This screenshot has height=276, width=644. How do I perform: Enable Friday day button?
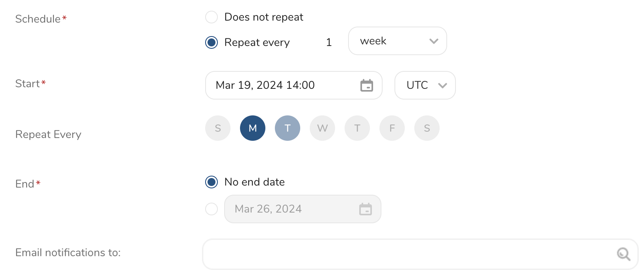click(392, 128)
